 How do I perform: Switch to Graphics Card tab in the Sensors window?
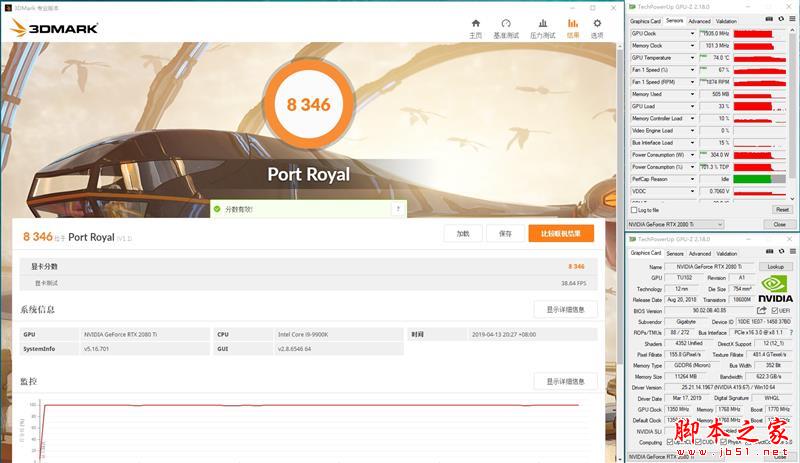tap(645, 21)
